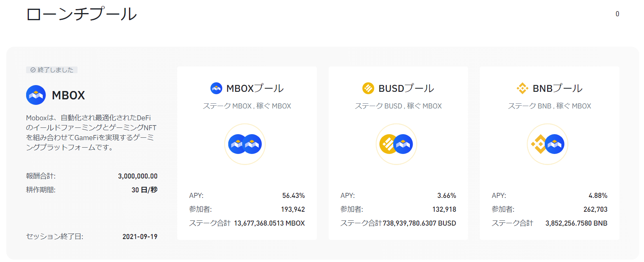Open the BUSDプール pool title
Image resolution: width=644 pixels, height=262 pixels.
406,88
